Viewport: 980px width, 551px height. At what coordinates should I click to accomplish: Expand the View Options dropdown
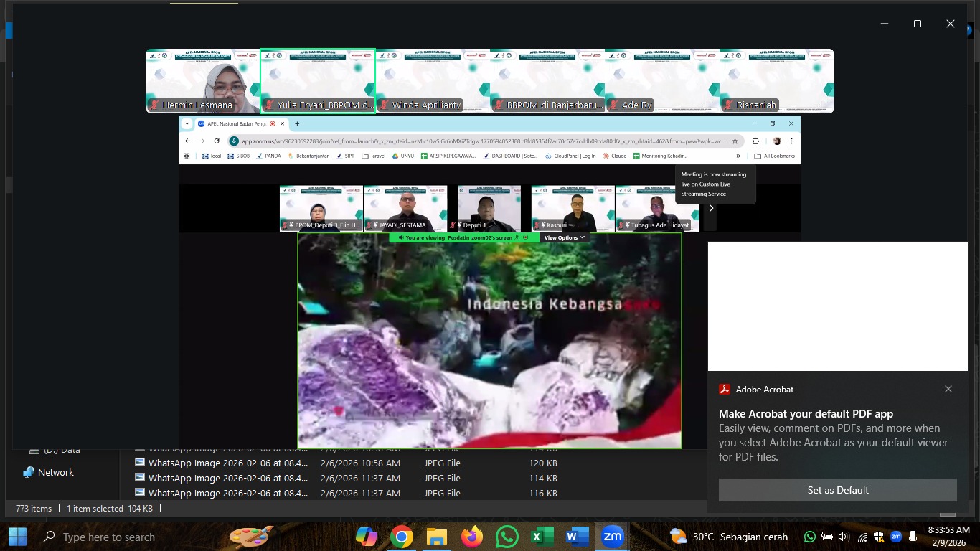564,237
